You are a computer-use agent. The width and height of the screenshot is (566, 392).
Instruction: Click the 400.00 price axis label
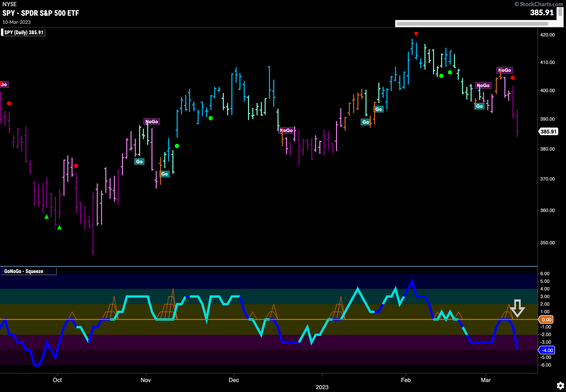pos(547,90)
